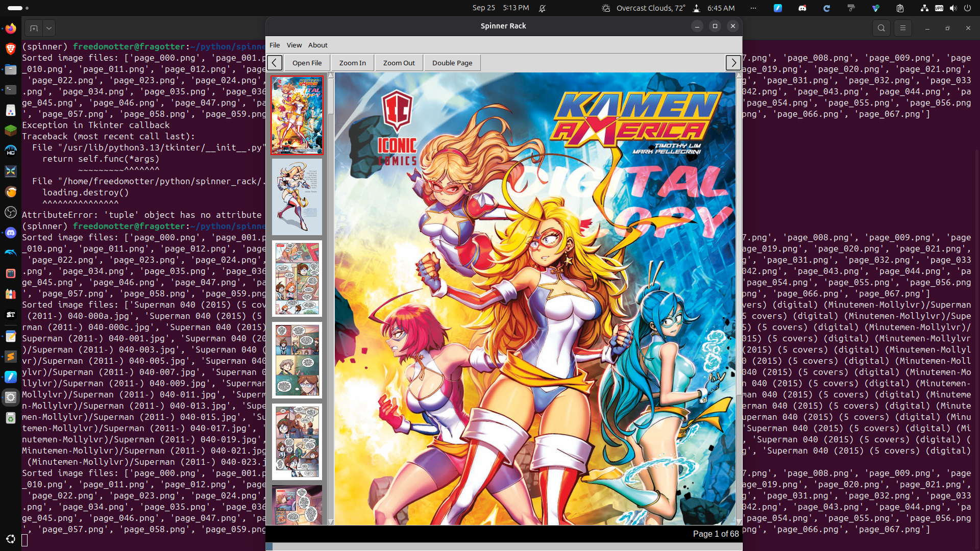The height and width of the screenshot is (551, 980).
Task: Click the new terminal tab icon
Action: click(x=34, y=29)
